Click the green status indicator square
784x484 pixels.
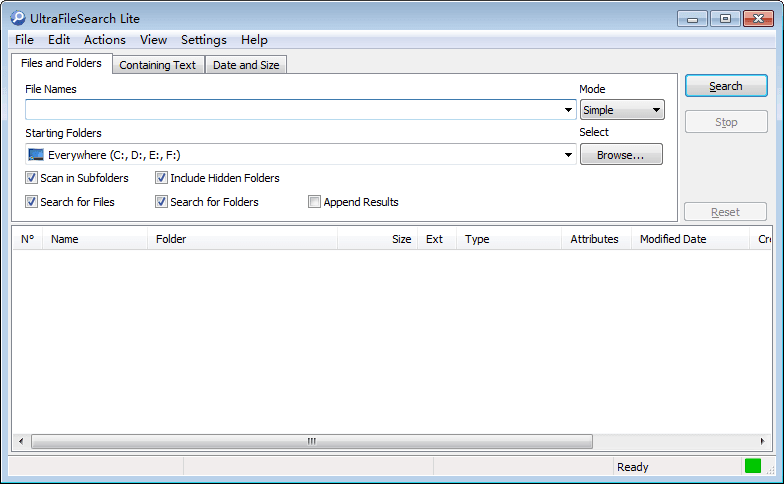pos(752,466)
